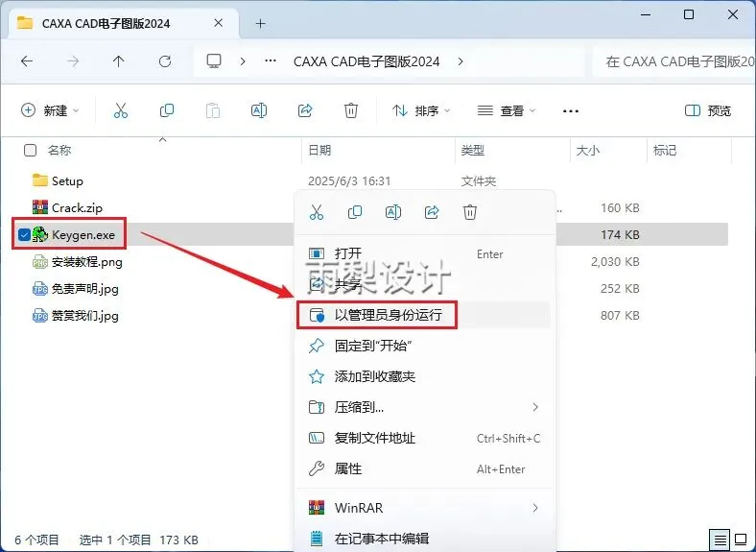Click the Delete trash icon in the toolbar
The image size is (756, 552).
[x=351, y=110]
